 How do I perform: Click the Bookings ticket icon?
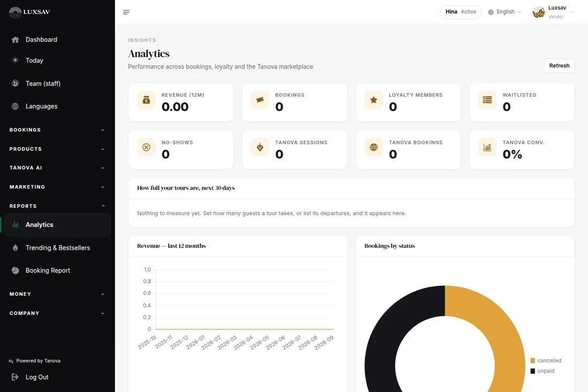point(260,100)
